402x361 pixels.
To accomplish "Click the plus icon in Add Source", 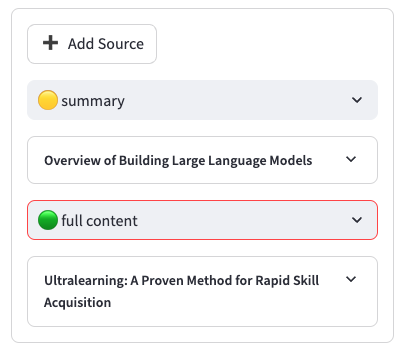I will click(51, 43).
